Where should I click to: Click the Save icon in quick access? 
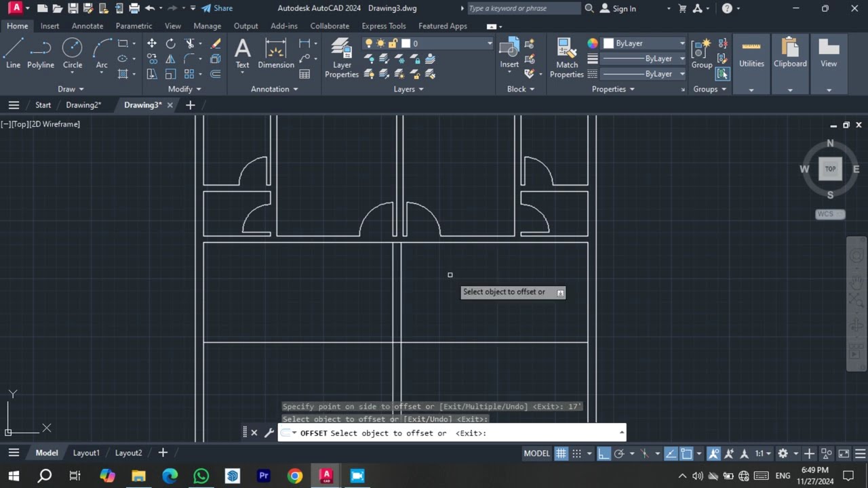73,8
